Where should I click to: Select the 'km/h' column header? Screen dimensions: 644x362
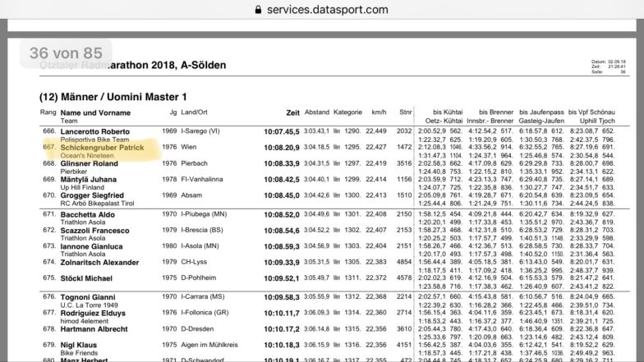pyautogui.click(x=379, y=112)
